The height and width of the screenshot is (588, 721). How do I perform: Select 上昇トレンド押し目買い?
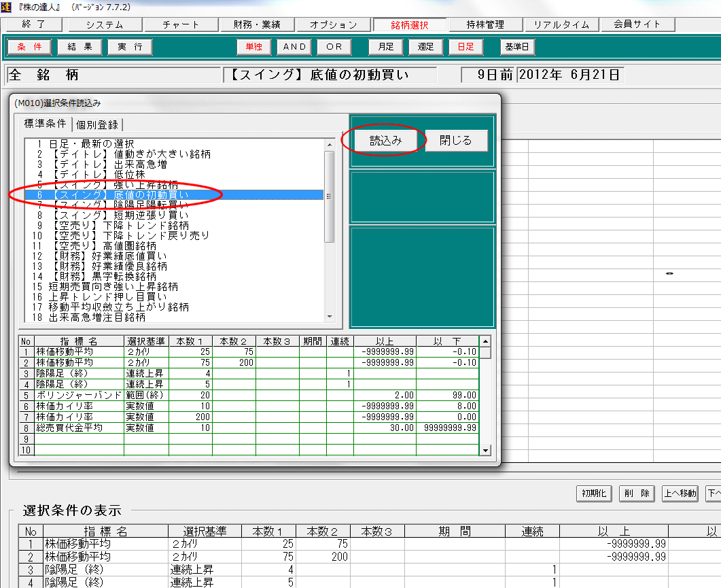[174, 297]
